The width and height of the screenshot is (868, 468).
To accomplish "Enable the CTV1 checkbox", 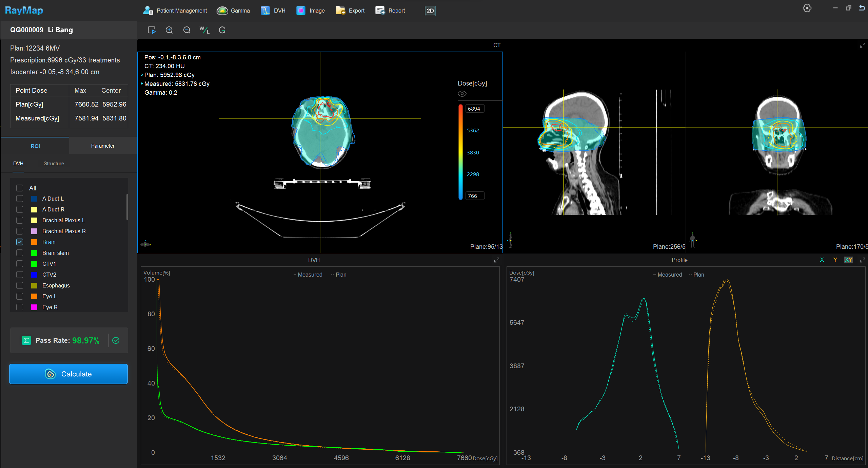I will click(20, 264).
